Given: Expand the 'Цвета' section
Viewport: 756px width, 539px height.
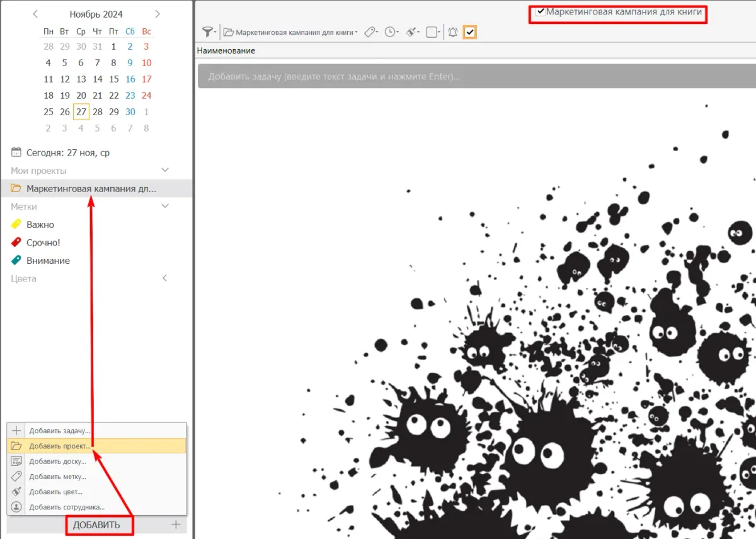Looking at the screenshot, I should [x=165, y=278].
